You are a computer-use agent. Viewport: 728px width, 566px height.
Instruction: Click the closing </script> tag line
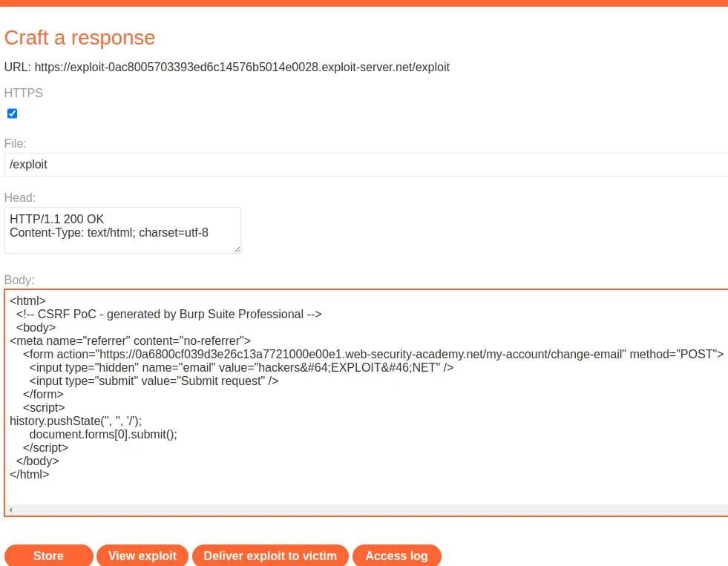(x=45, y=448)
